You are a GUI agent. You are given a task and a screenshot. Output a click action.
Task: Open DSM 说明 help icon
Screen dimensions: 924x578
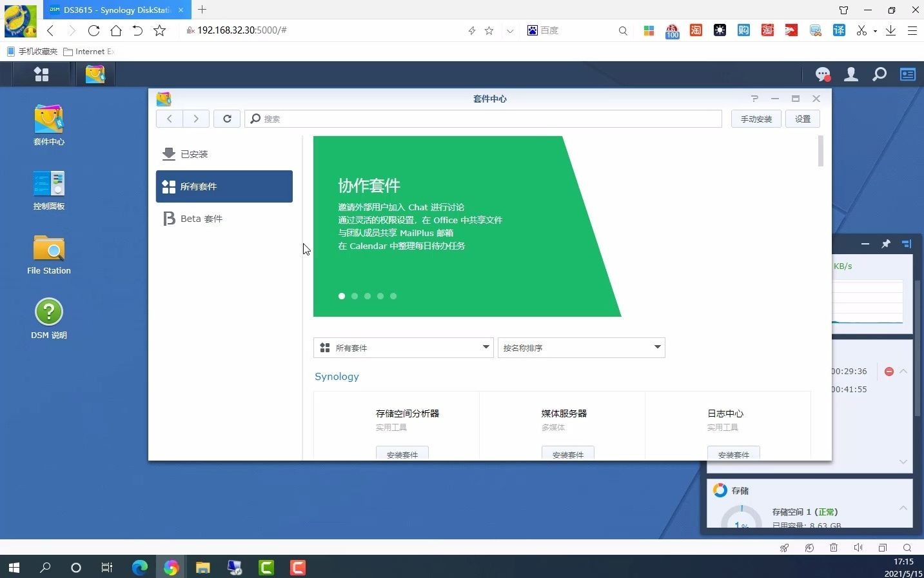(x=49, y=319)
